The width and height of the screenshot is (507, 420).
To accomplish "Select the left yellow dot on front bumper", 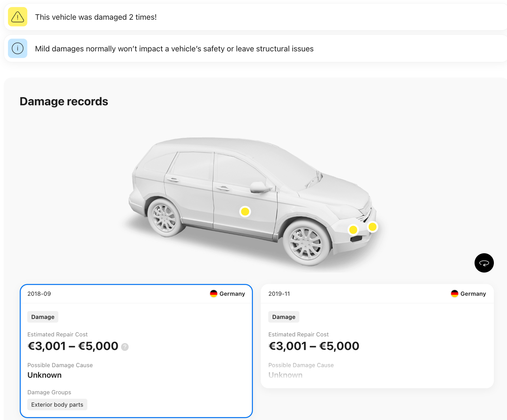I will [353, 230].
